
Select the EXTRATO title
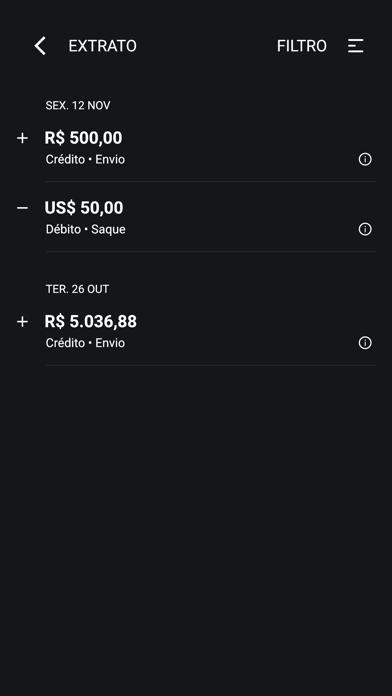(x=103, y=46)
